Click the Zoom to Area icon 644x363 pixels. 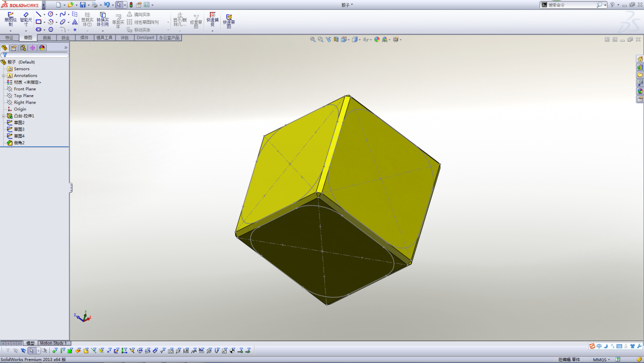coord(320,39)
